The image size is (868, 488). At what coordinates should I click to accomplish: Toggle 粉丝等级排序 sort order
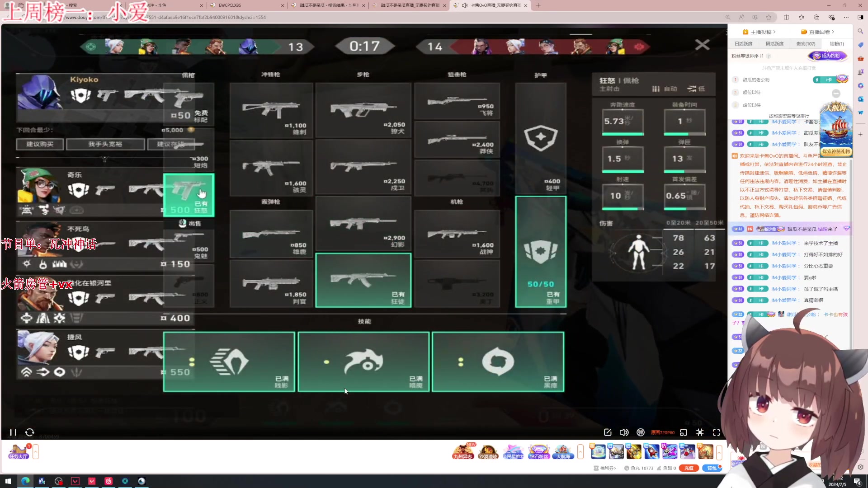[747, 56]
